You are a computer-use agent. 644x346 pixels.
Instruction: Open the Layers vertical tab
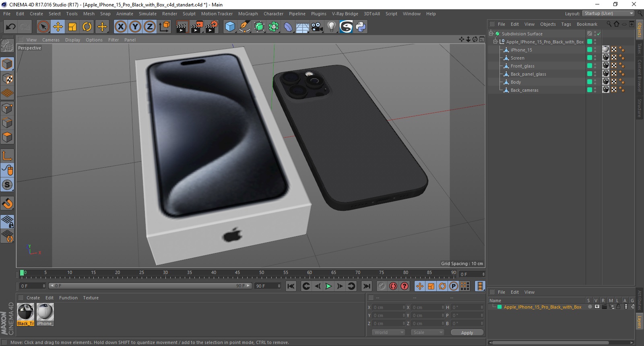tap(640, 321)
